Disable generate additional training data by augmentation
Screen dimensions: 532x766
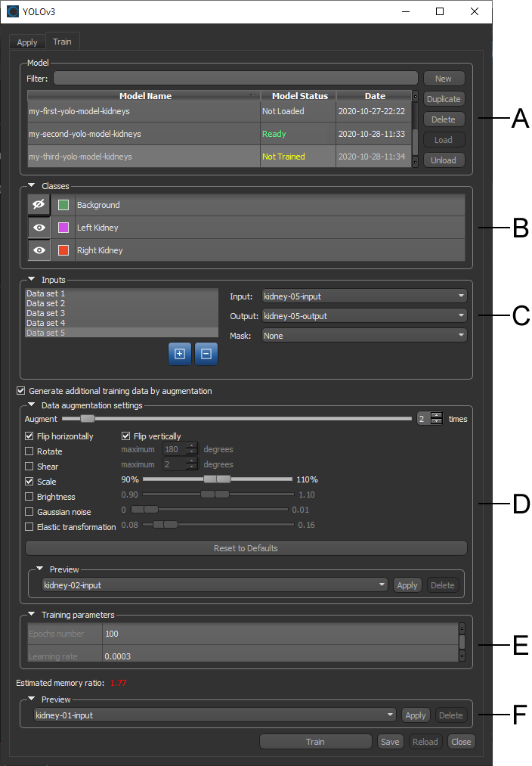[21, 391]
